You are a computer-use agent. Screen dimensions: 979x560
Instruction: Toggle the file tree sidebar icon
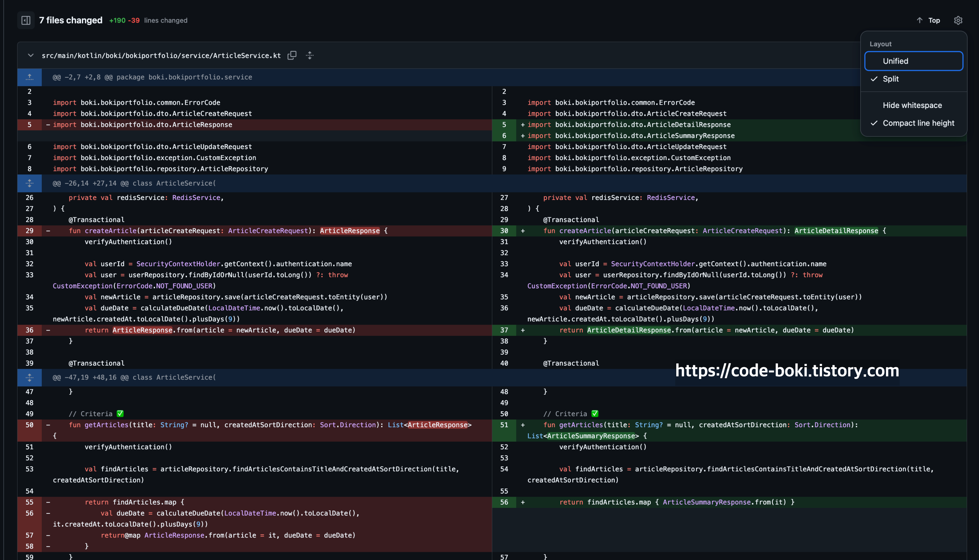[x=26, y=21]
